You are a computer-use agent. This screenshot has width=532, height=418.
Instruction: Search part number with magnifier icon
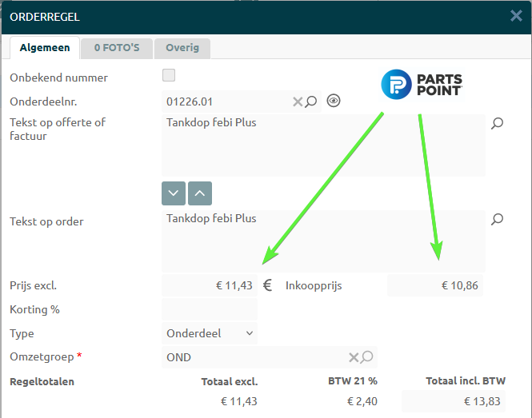[x=311, y=102]
